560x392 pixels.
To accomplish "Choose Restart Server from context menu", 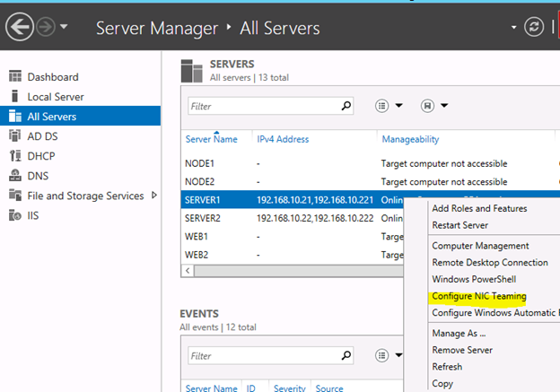I will coord(460,225).
